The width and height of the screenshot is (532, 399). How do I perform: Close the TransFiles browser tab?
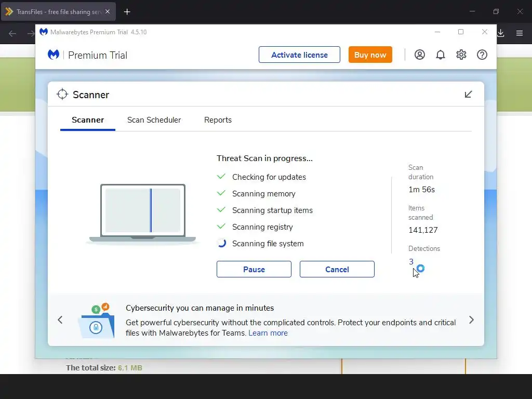[108, 11]
